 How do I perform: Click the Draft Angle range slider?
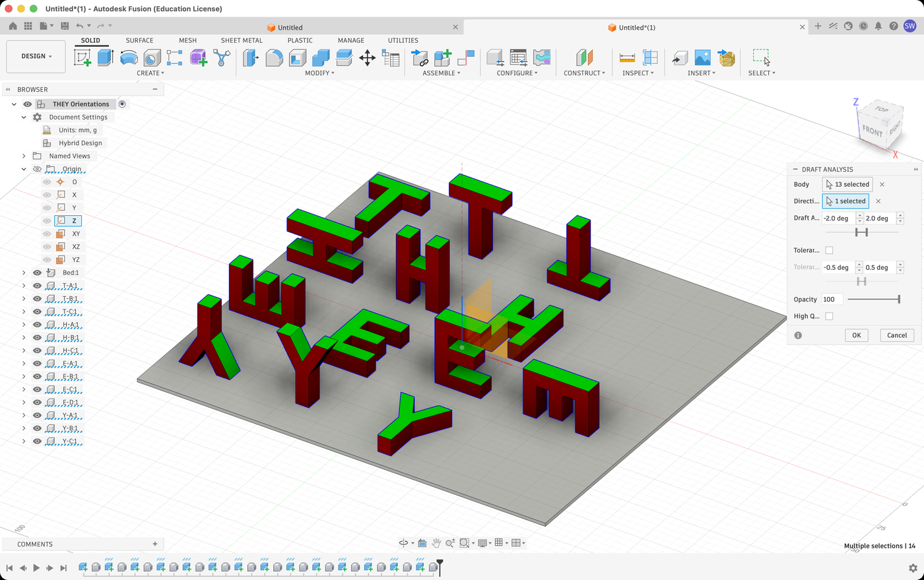click(861, 232)
